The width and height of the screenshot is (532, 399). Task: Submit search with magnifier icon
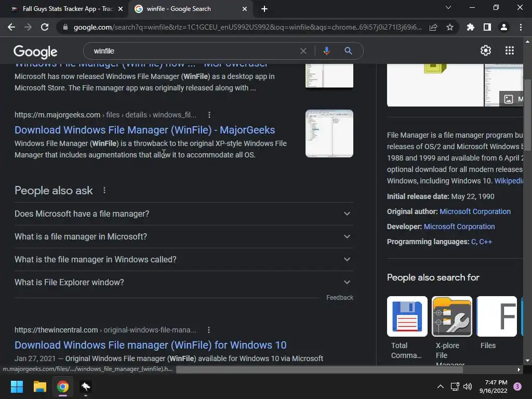click(348, 51)
